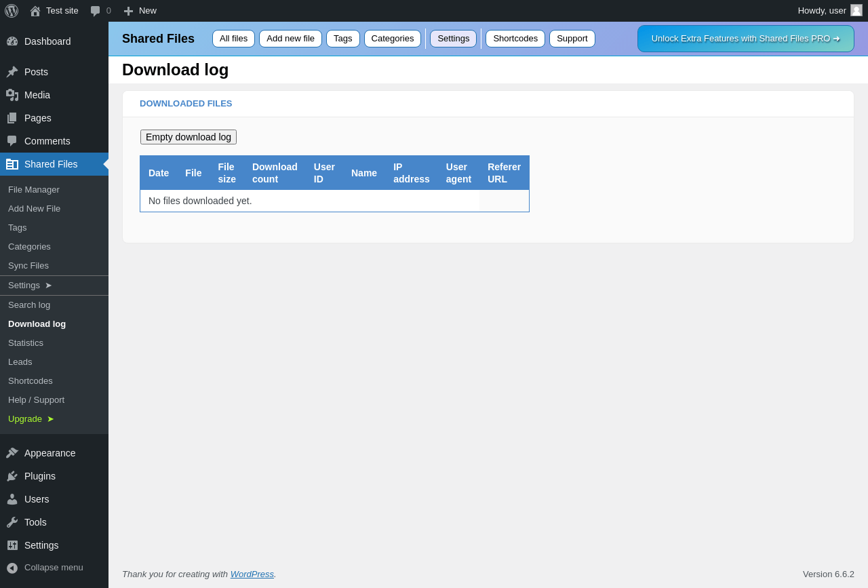Click the Appearance paintbrush icon
868x588 pixels.
pos(12,453)
